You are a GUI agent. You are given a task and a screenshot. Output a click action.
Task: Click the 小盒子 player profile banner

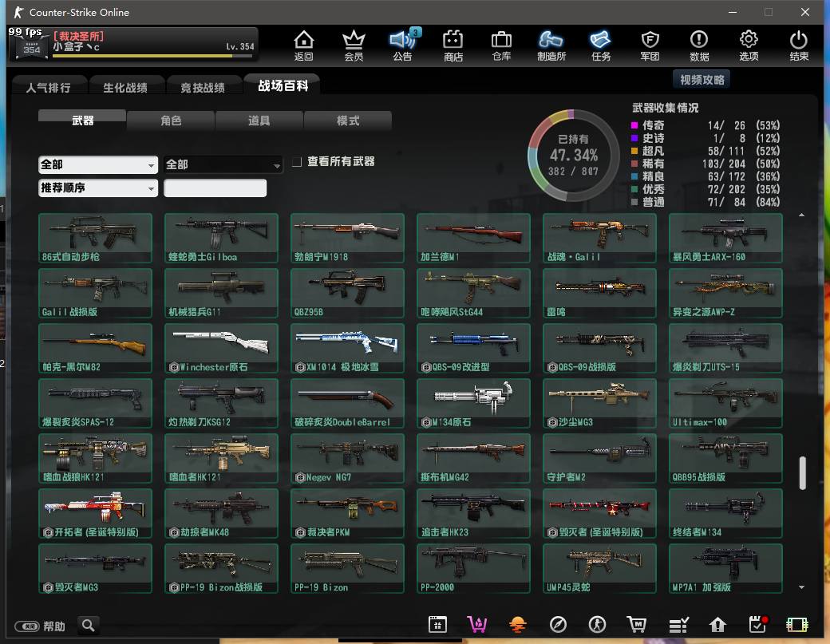point(133,44)
